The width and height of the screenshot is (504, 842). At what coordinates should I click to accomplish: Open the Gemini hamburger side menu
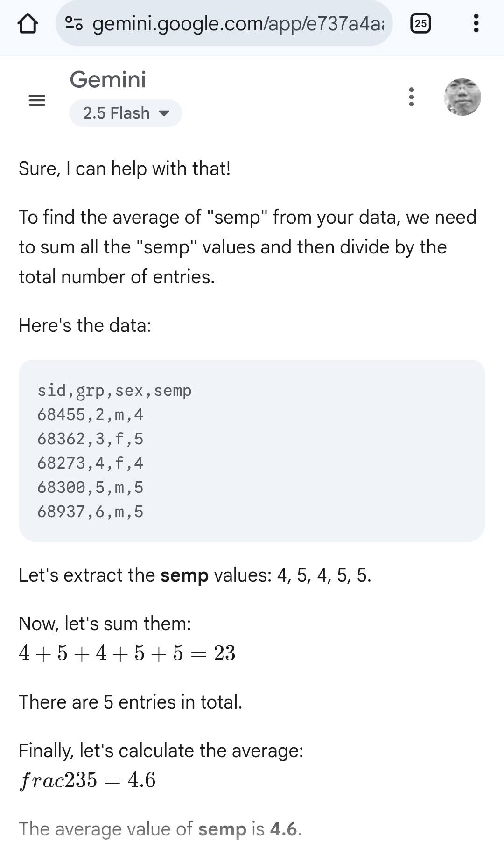click(x=37, y=100)
